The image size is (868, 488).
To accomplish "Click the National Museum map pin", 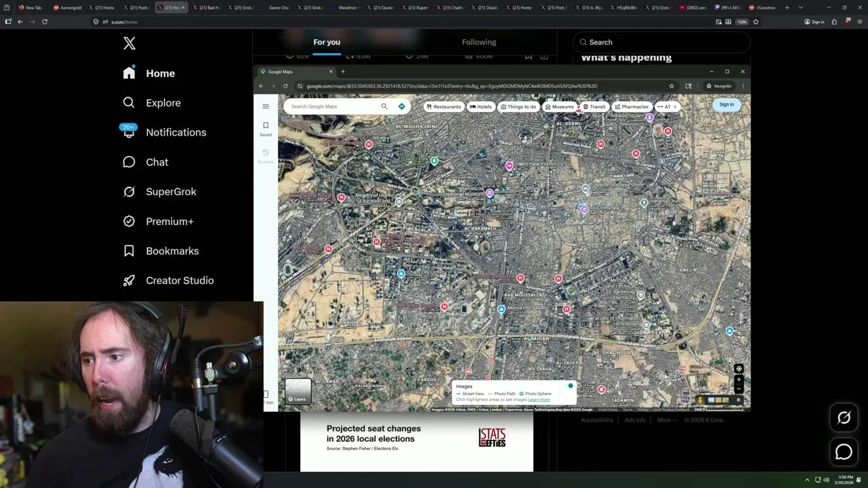I will [x=489, y=193].
